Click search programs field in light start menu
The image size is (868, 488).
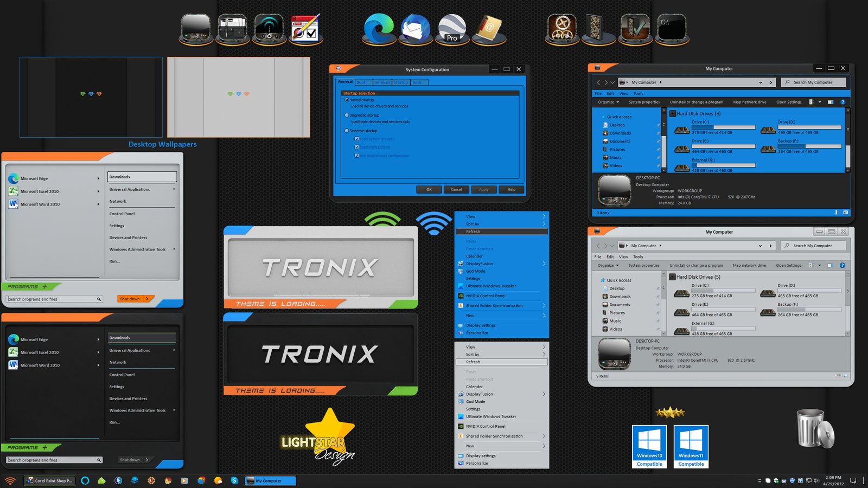(54, 299)
